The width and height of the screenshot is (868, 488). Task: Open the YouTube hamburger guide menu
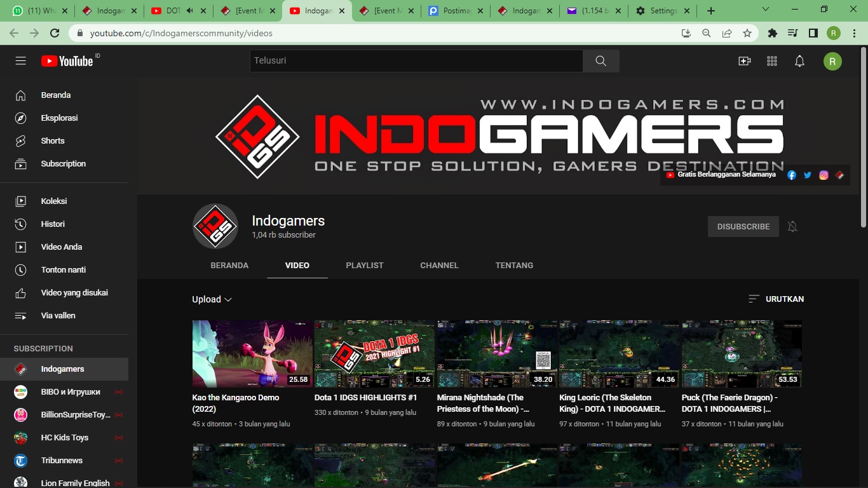point(21,61)
